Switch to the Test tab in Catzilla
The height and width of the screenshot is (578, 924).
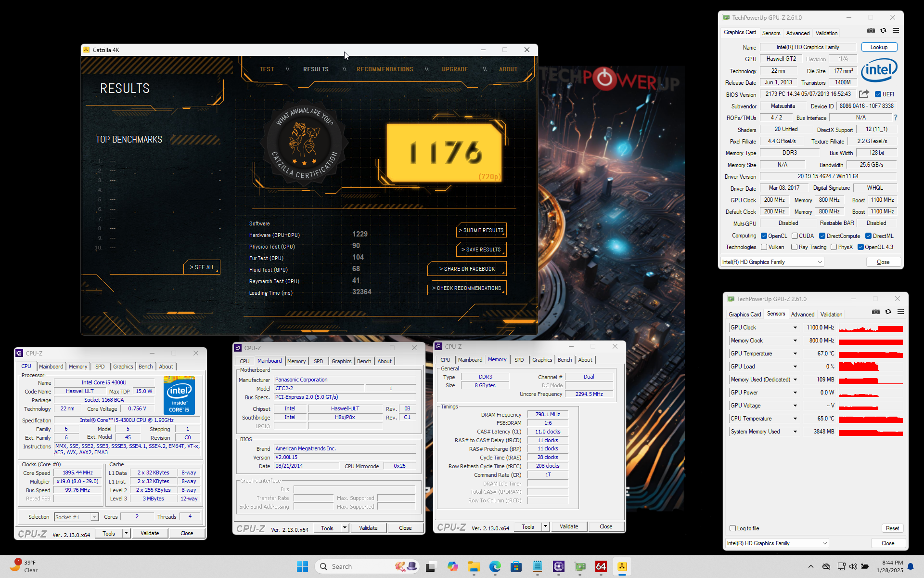pos(267,69)
